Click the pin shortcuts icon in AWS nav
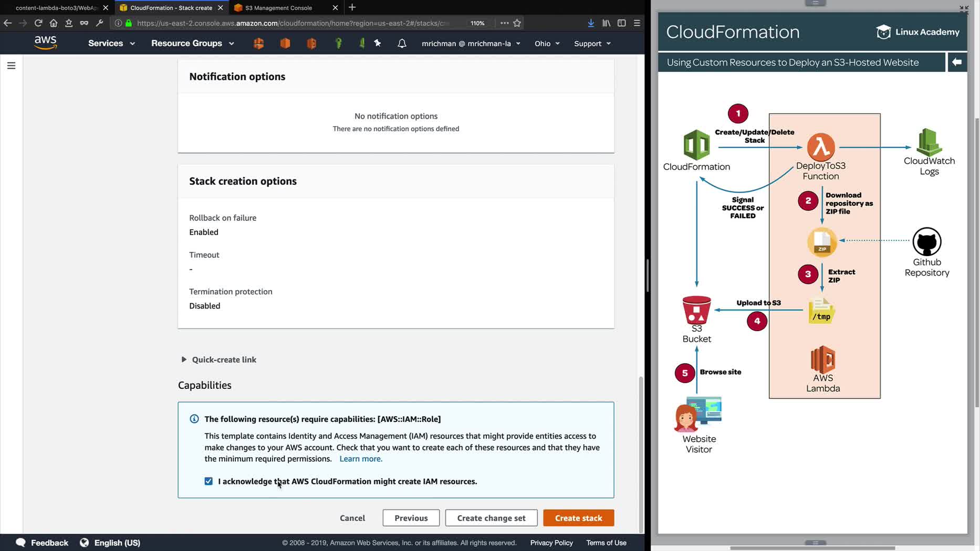980x551 pixels. click(x=378, y=43)
